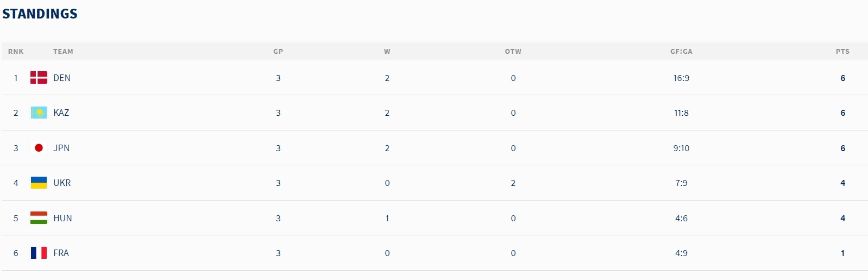Select Denmark's 16:9 goal difference cell
This screenshot has height=280, width=868.
click(681, 78)
